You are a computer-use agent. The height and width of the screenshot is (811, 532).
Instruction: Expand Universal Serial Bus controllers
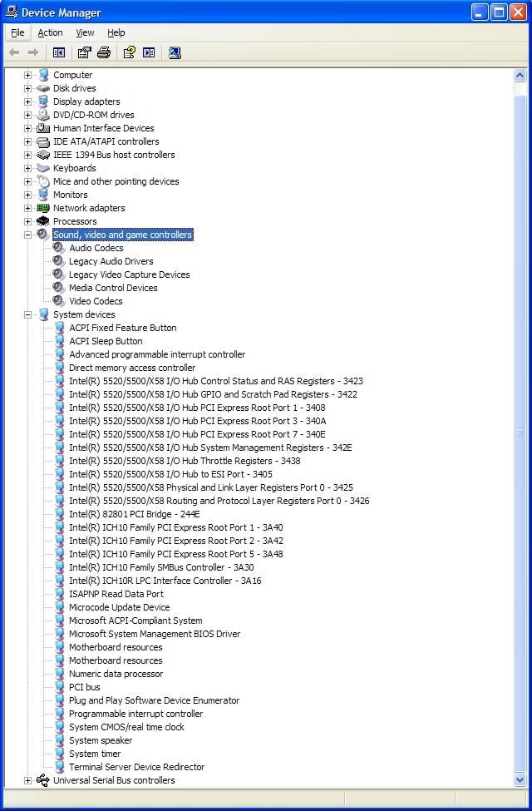[27, 780]
